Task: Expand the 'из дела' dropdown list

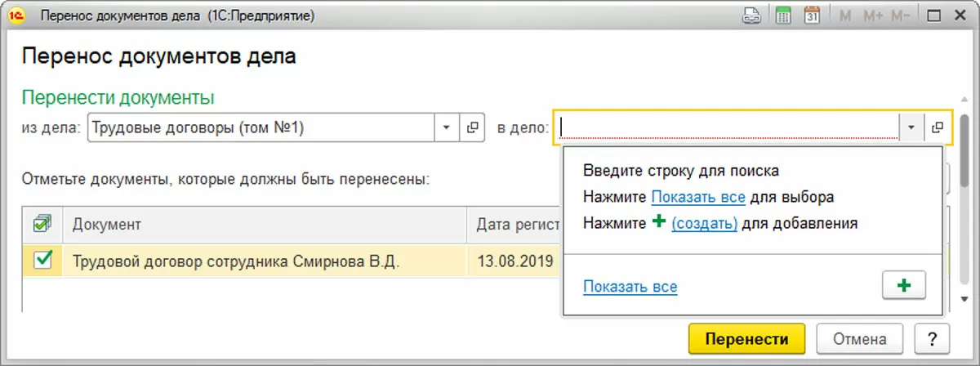Action: 446,128
